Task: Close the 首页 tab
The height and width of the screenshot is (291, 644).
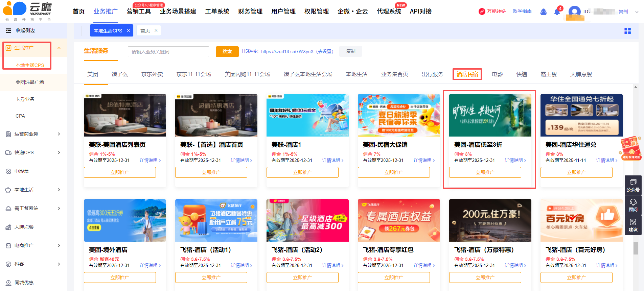Action: point(156,30)
